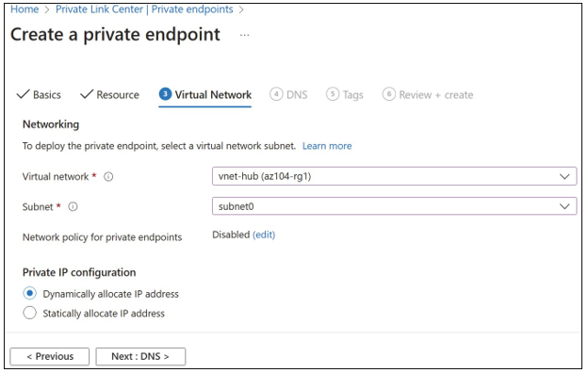Click the step 4 DNS circle icon
588x373 pixels.
pyautogui.click(x=276, y=94)
